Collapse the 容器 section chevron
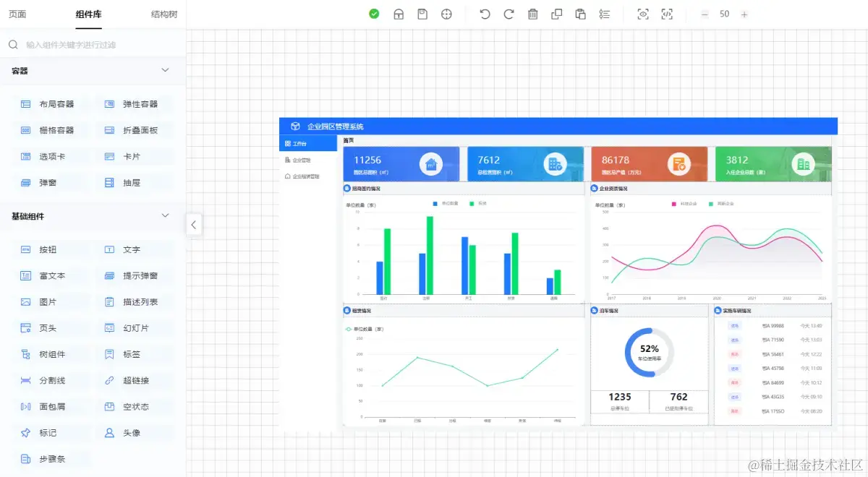This screenshot has width=868, height=477. (x=165, y=70)
